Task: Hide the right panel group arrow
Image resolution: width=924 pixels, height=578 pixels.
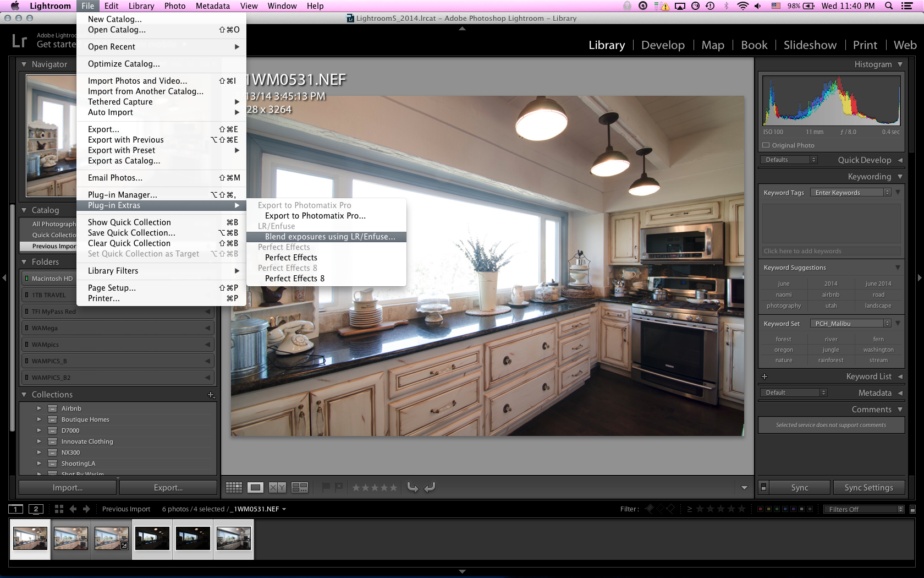Action: tap(920, 278)
